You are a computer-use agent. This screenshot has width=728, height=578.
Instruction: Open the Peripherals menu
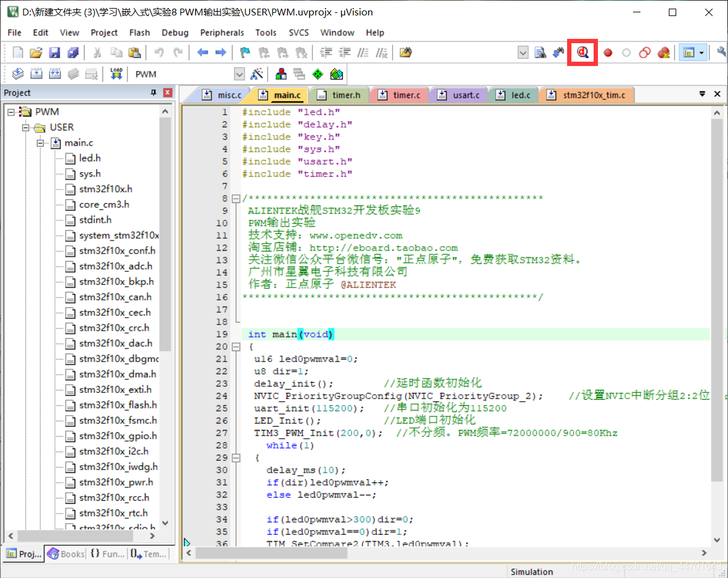[x=222, y=33]
